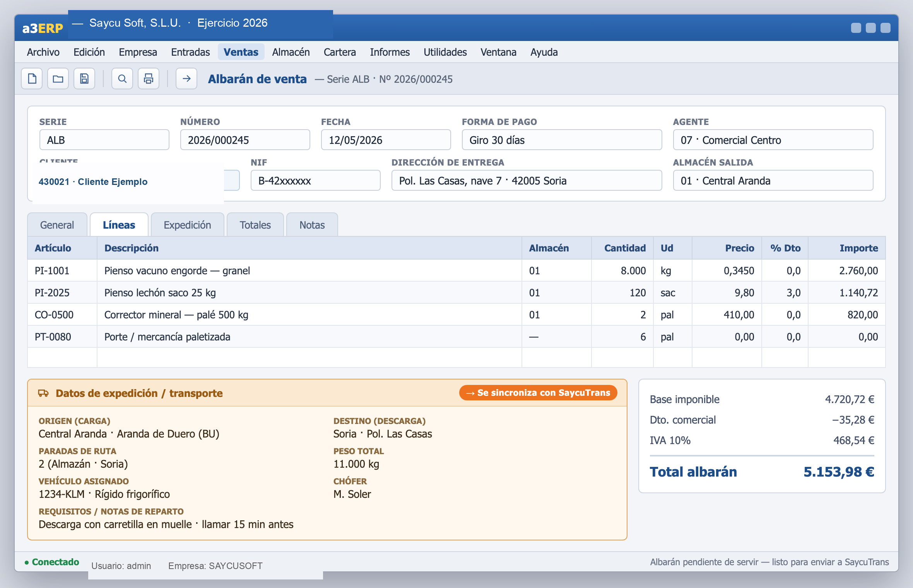Open the Almacén salida field Central Aranda
913x588 pixels.
773,181
